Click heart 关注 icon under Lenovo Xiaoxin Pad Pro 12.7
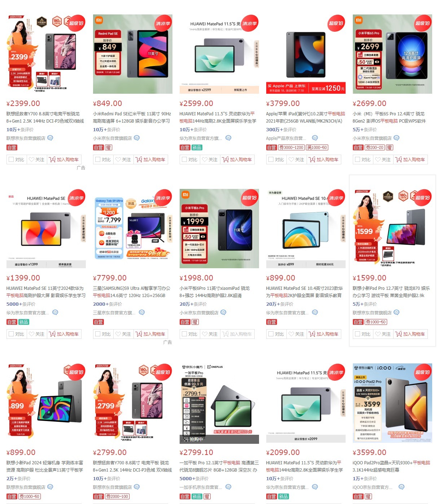Screen dimensions: 443x504 tap(378, 334)
